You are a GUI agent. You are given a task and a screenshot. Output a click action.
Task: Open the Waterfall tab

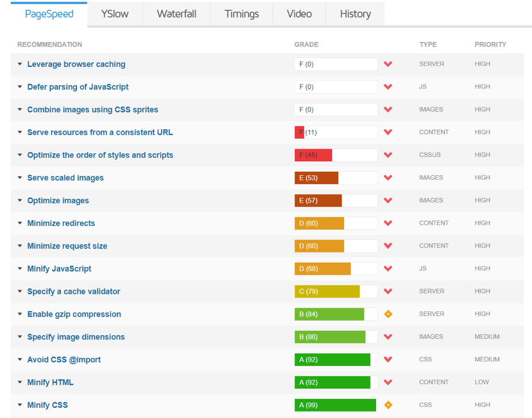(176, 14)
